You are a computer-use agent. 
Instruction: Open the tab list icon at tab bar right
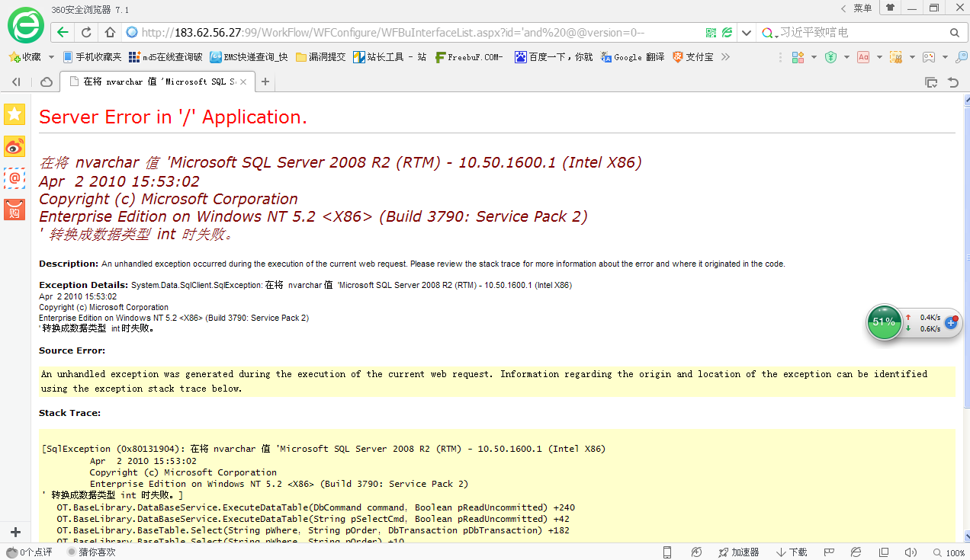[x=930, y=82]
